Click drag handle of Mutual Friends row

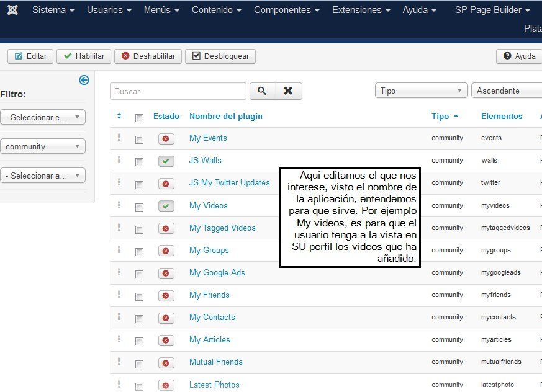[x=119, y=361]
